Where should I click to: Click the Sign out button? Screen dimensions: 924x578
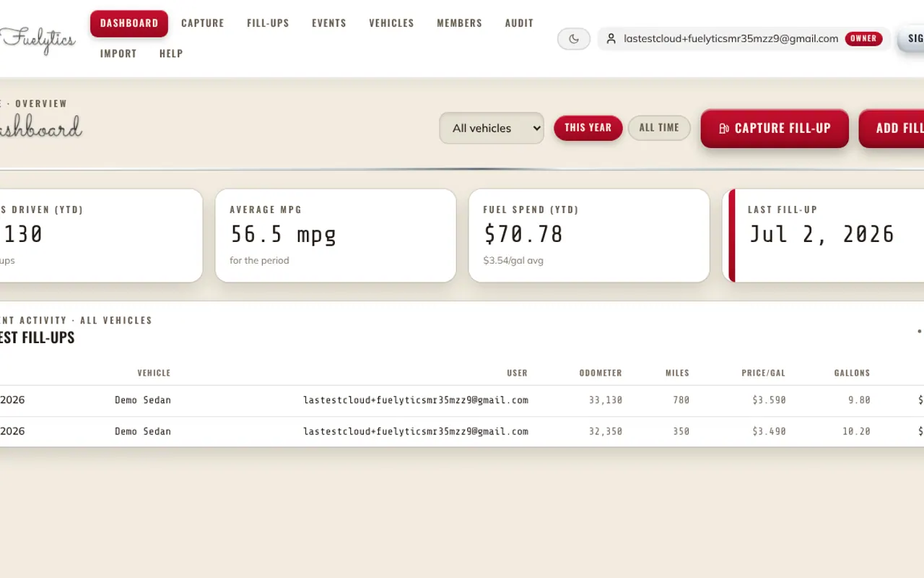(x=911, y=39)
